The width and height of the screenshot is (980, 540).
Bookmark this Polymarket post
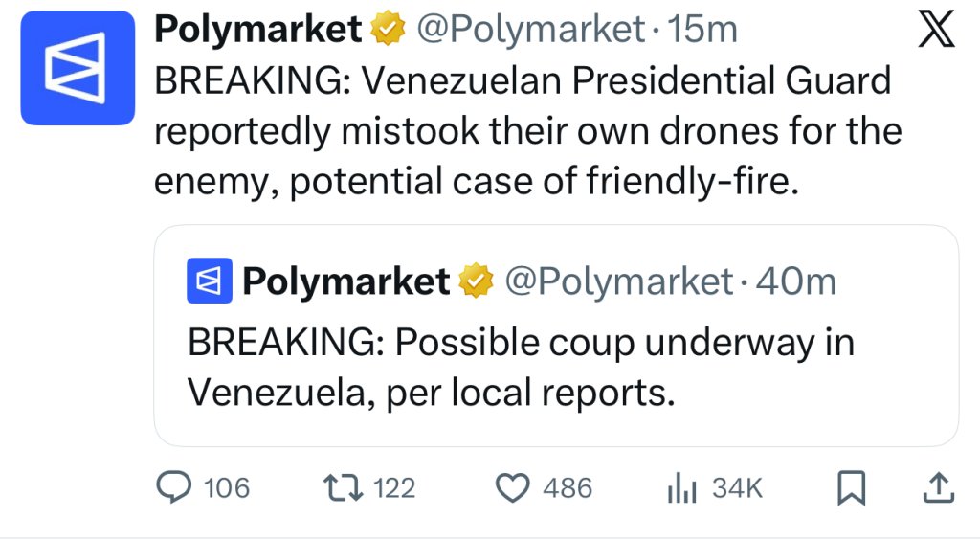tap(851, 489)
